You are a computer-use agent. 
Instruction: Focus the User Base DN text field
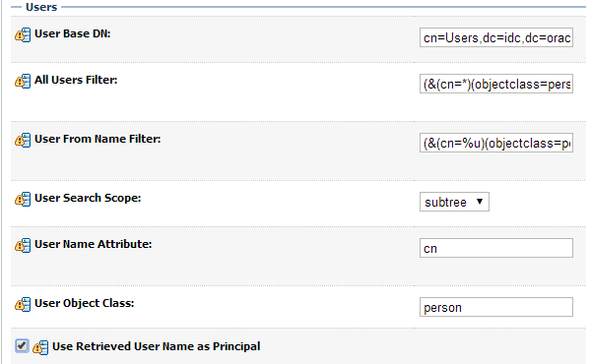(x=496, y=37)
